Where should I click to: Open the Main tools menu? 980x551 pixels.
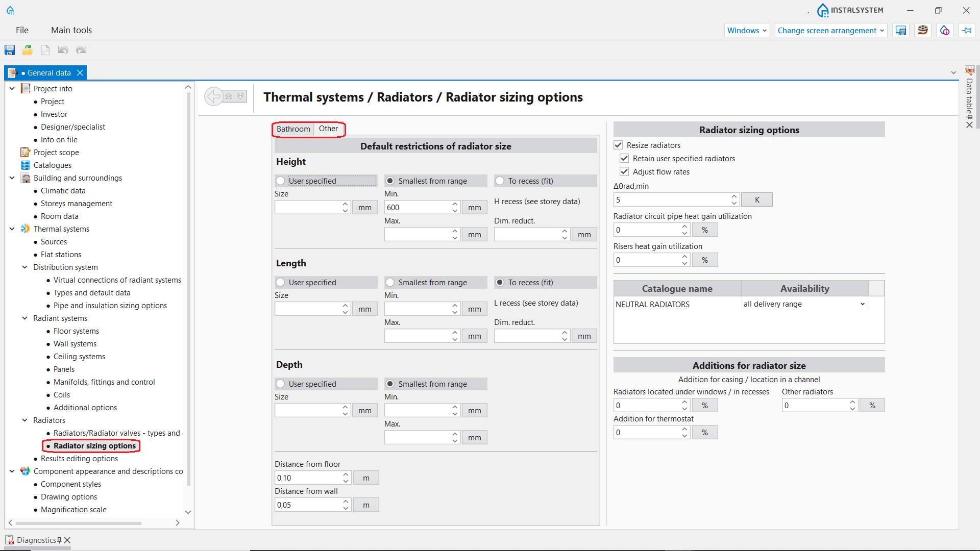pyautogui.click(x=71, y=30)
